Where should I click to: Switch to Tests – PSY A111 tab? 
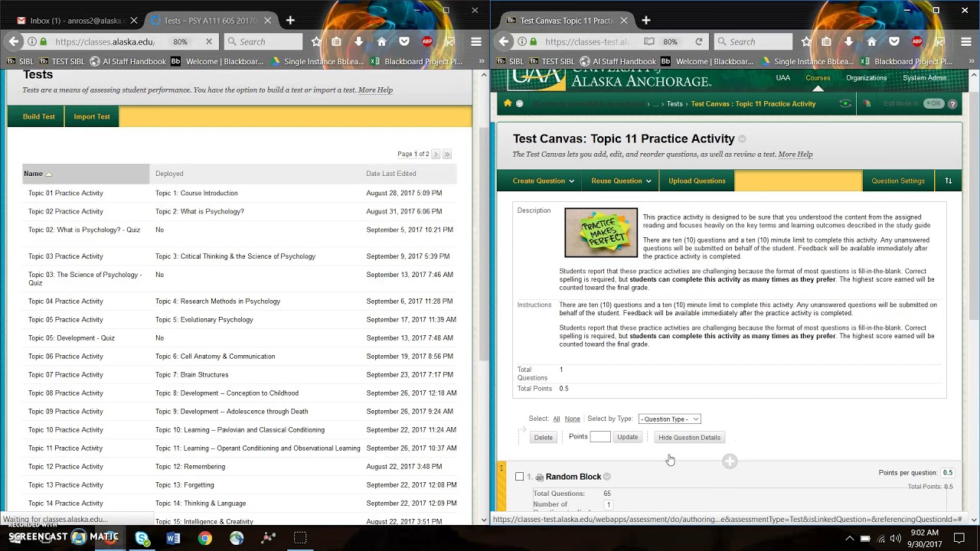(x=210, y=21)
